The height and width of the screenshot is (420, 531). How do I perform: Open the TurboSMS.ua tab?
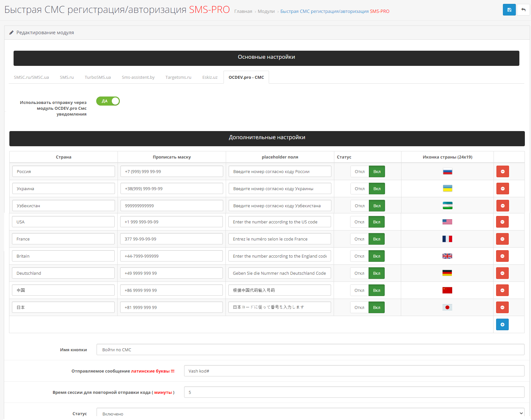pos(98,77)
